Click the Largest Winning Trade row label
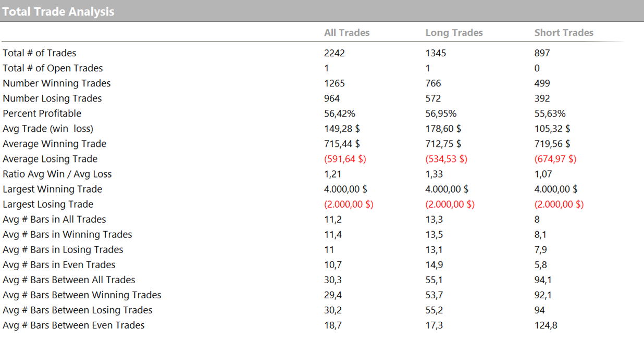The height and width of the screenshot is (341, 644). click(53, 189)
